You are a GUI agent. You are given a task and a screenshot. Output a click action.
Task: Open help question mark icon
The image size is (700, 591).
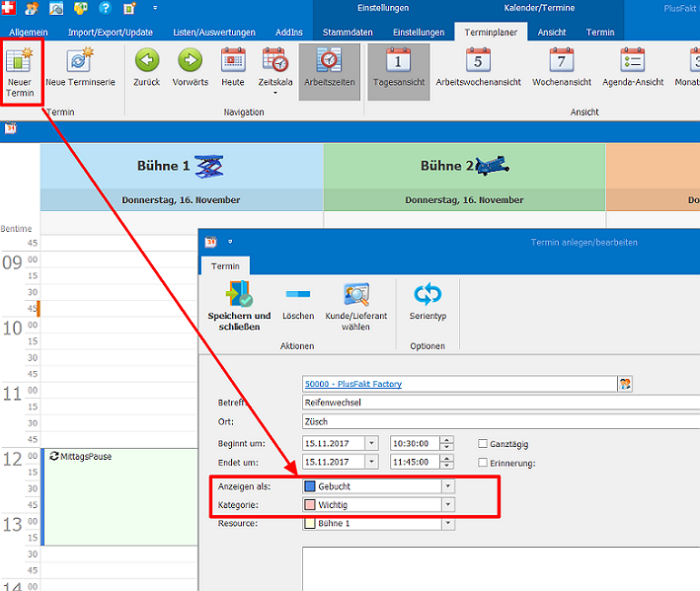tap(106, 8)
